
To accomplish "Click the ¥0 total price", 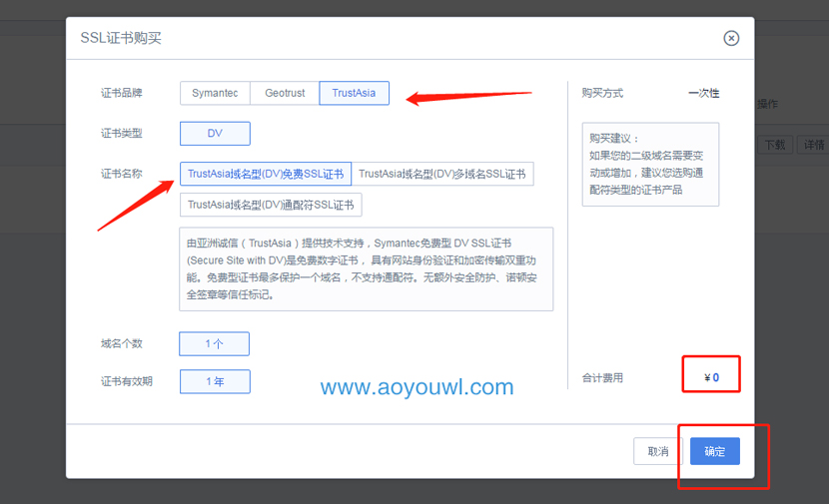I will (711, 378).
